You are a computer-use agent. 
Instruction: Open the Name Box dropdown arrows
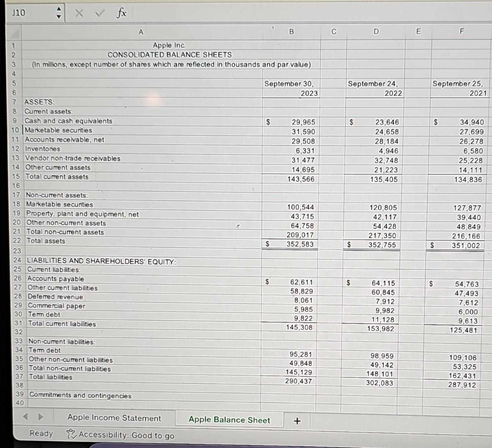[59, 13]
